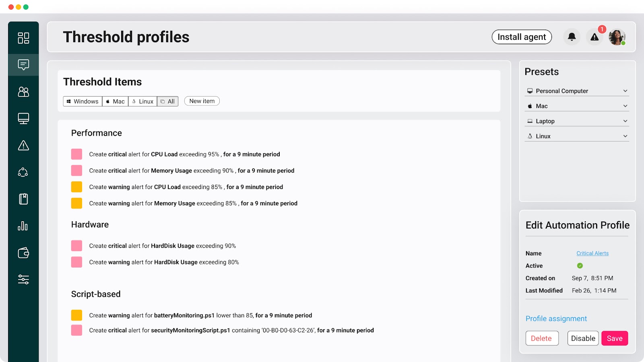Image resolution: width=644 pixels, height=362 pixels.
Task: Click the users group sidebar icon
Action: (x=23, y=92)
